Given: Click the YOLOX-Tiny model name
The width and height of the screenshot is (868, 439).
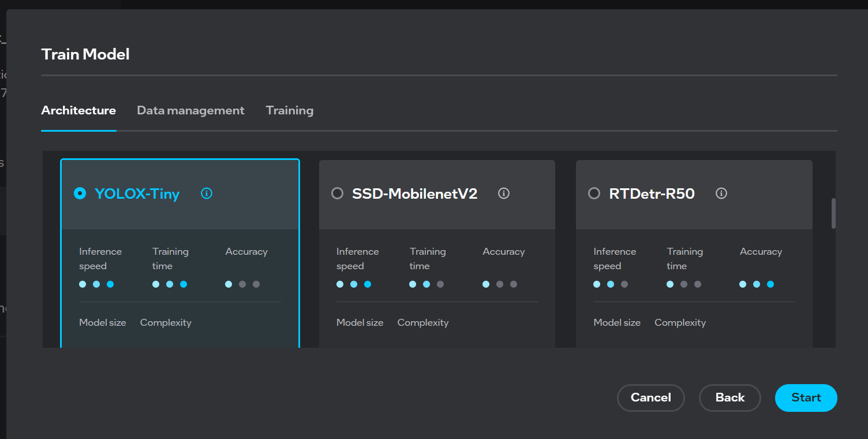Looking at the screenshot, I should coord(137,194).
